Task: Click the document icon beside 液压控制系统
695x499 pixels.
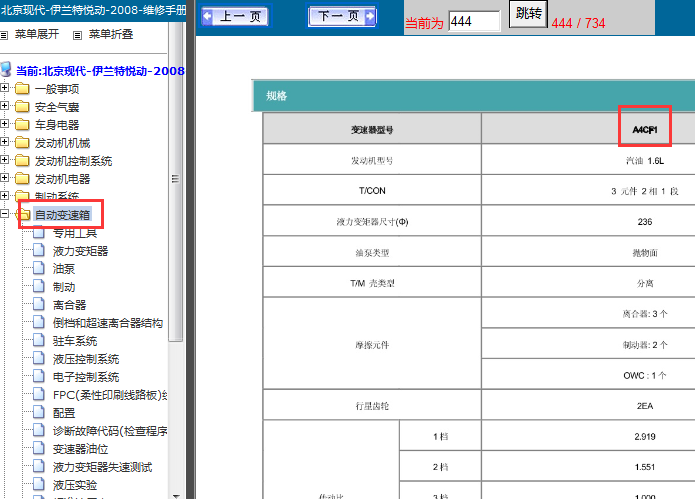Action: point(39,358)
